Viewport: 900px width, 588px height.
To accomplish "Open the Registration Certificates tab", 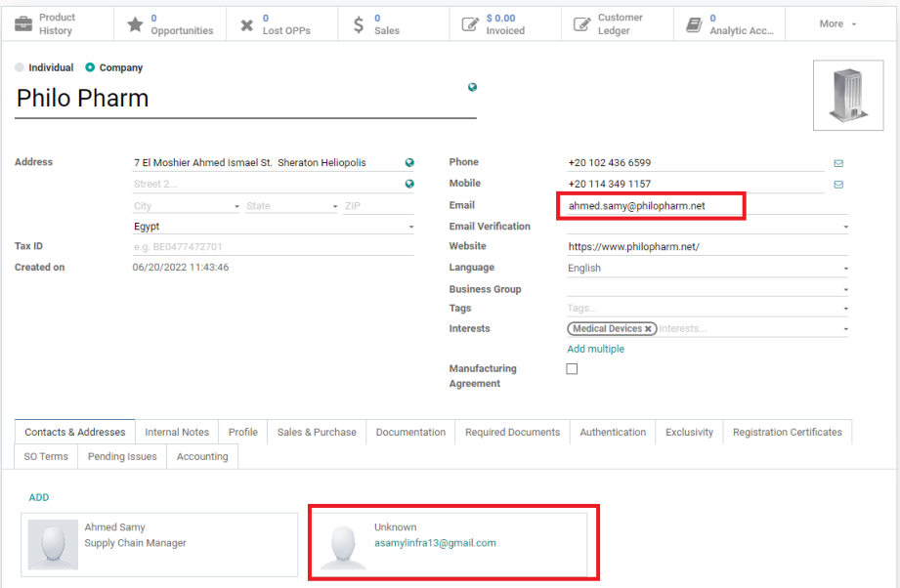I will [x=788, y=432].
